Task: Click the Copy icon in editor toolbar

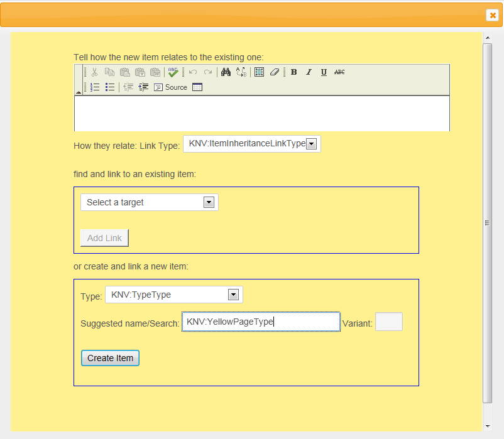Action: pyautogui.click(x=109, y=72)
